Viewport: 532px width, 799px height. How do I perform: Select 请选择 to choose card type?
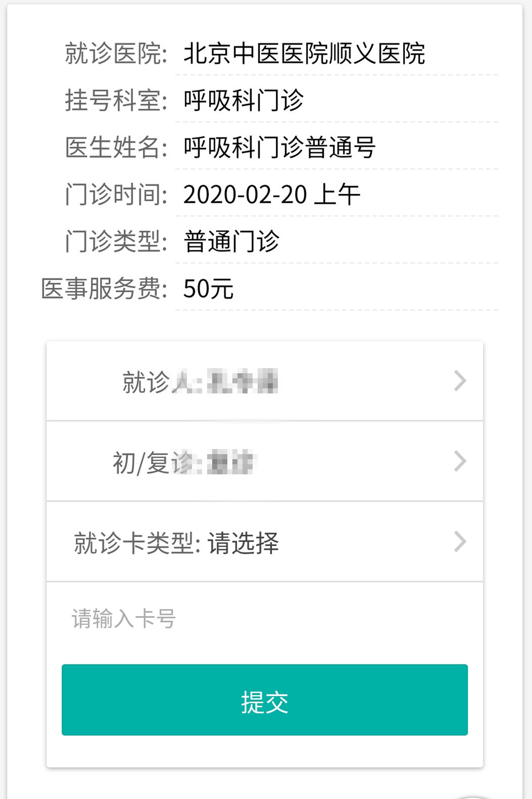point(243,543)
